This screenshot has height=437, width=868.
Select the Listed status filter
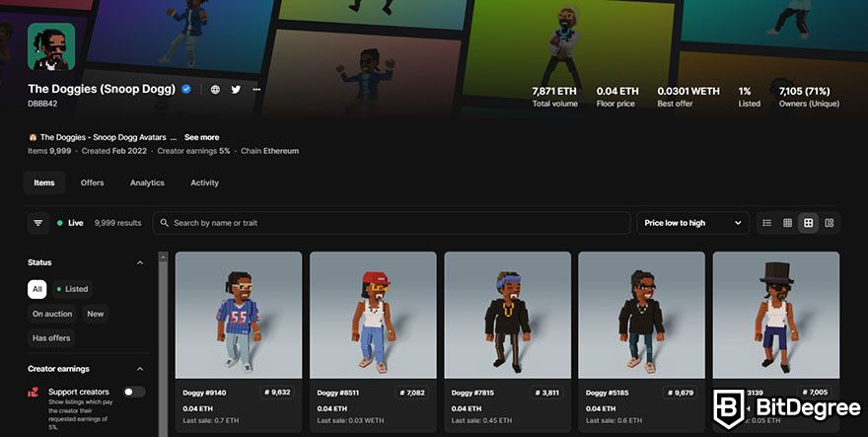[x=73, y=289]
